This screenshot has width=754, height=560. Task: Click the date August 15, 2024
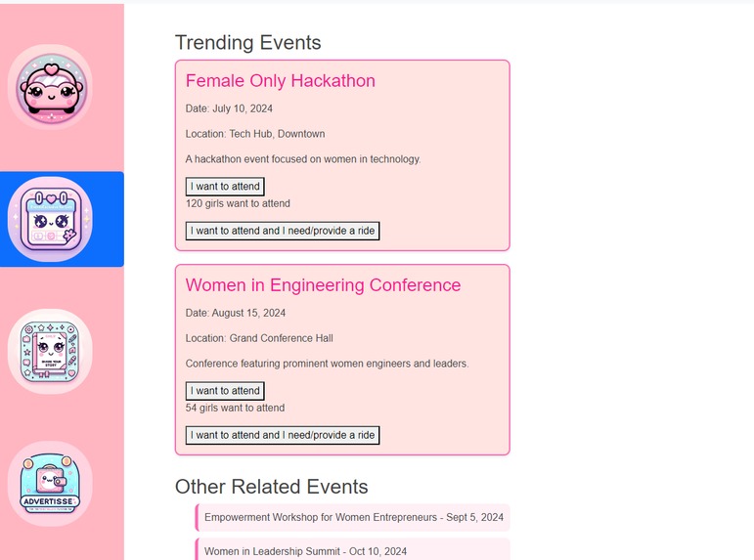tap(248, 313)
